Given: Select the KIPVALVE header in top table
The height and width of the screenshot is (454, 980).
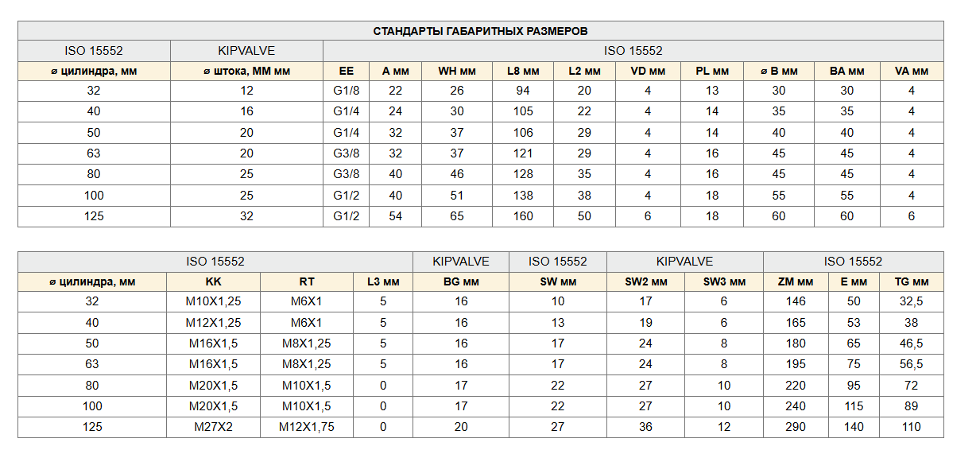Looking at the screenshot, I should (246, 51).
